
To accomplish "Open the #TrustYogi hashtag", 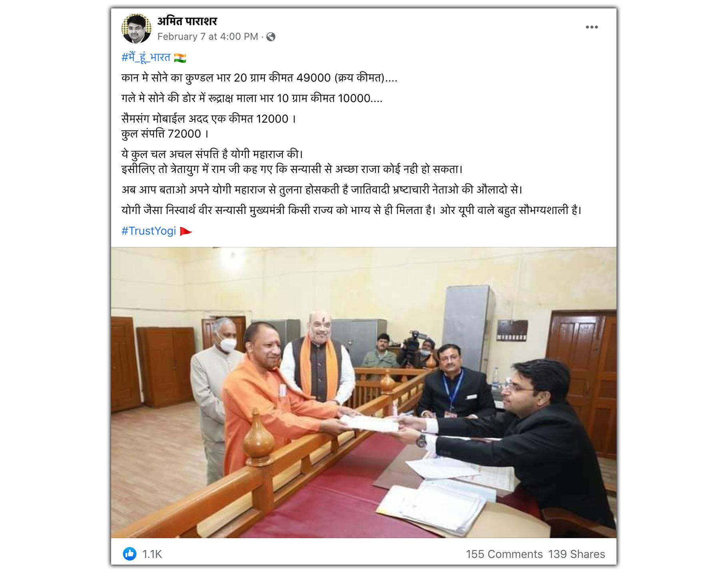I will (x=149, y=231).
